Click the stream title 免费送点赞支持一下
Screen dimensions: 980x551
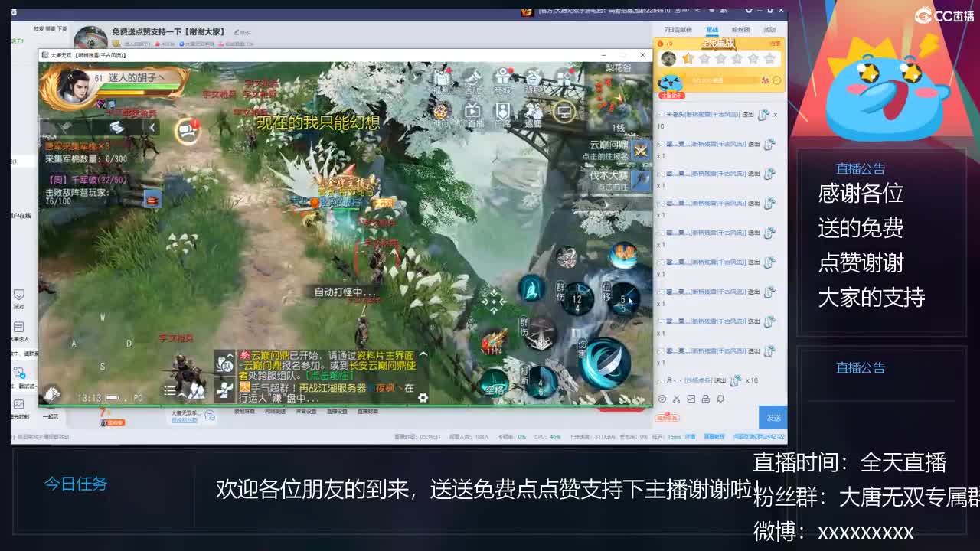[169, 31]
